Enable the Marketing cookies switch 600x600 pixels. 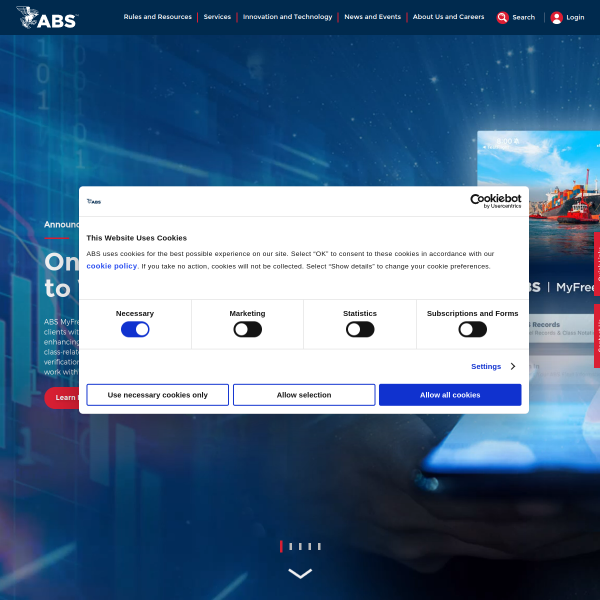(x=248, y=329)
